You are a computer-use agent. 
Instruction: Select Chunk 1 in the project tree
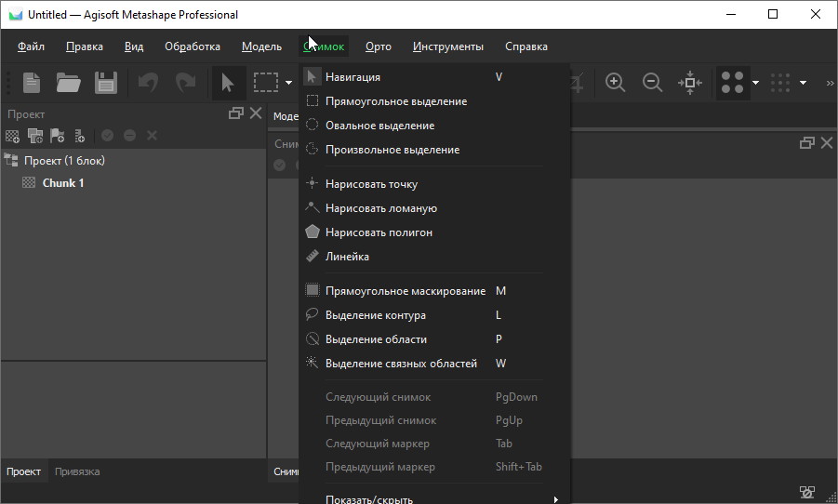[x=63, y=183]
